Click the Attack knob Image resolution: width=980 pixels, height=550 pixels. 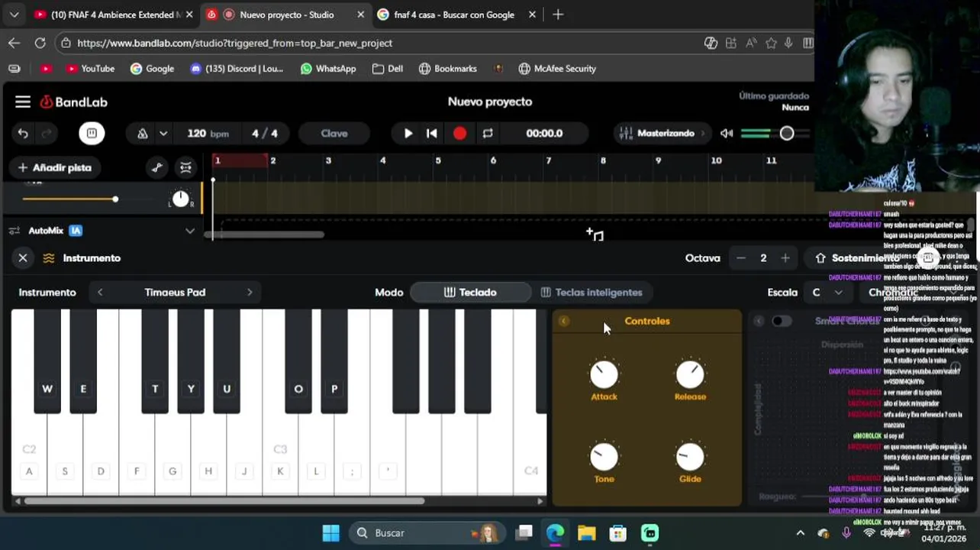coord(604,374)
